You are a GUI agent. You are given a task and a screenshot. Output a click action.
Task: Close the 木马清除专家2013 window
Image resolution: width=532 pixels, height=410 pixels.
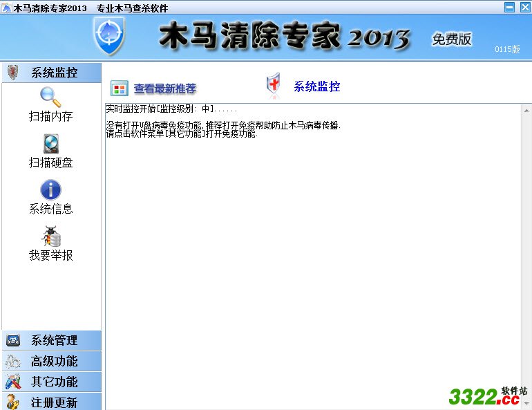click(x=525, y=8)
